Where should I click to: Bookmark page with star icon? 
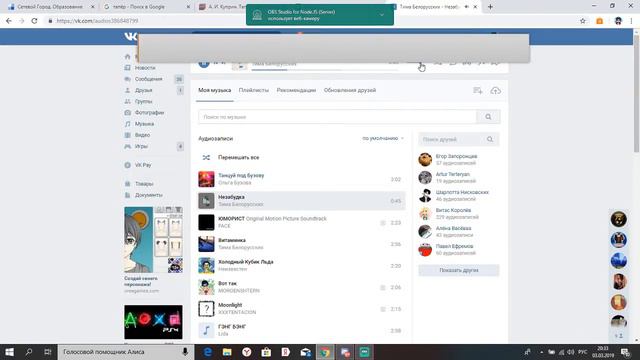(x=582, y=21)
